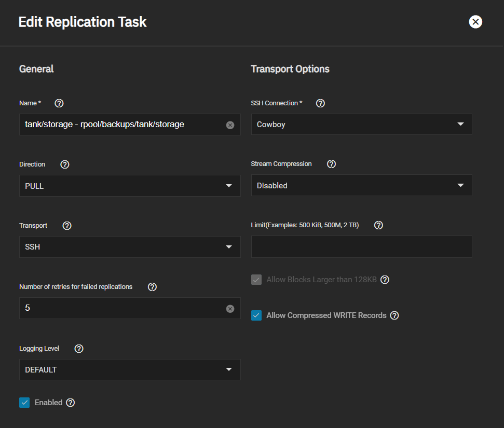Viewport: 504px width, 428px height.
Task: Show Stream Compression help tooltip icon
Action: point(332,164)
